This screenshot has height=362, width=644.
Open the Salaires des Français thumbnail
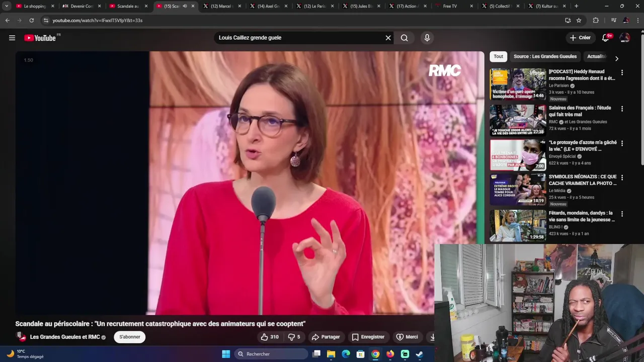[x=518, y=120]
